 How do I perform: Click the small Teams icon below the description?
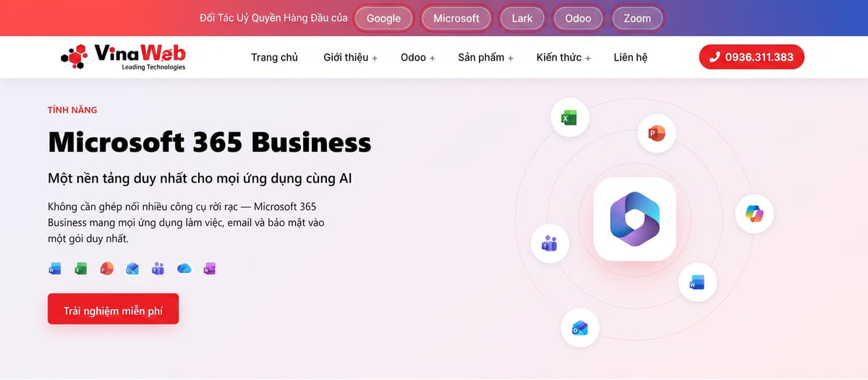(158, 269)
